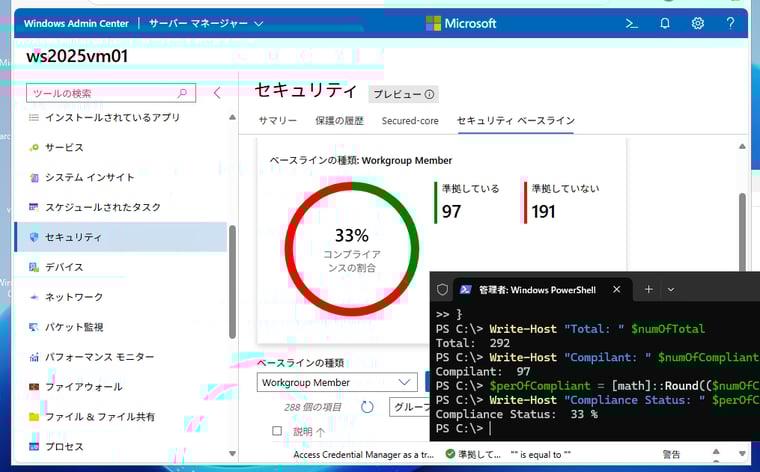Click the main pane scroll up arrow
760x472 pixels.
742,146
